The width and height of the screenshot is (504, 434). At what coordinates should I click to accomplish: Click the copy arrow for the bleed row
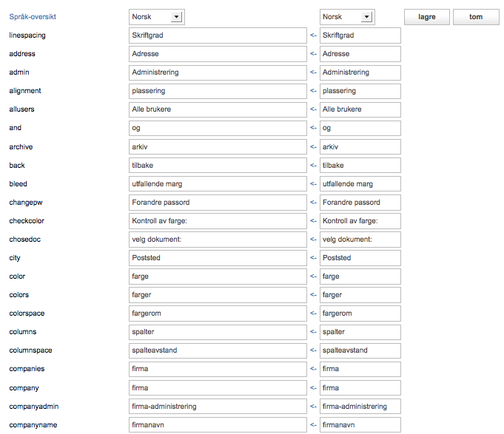coord(313,184)
